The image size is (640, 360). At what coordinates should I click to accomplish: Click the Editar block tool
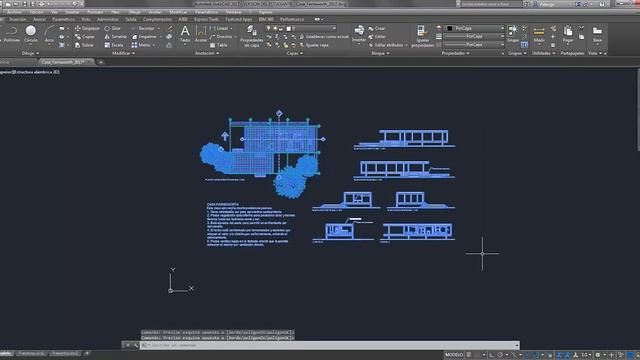[377, 37]
